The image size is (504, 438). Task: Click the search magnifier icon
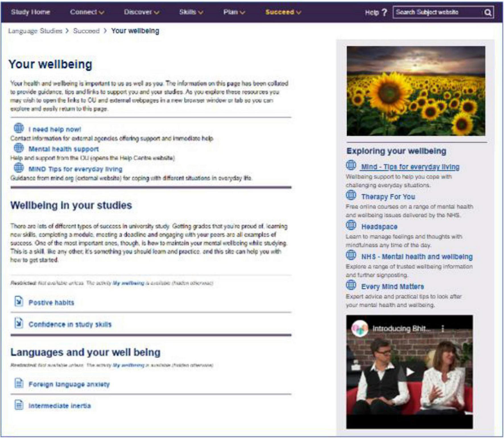tap(488, 13)
